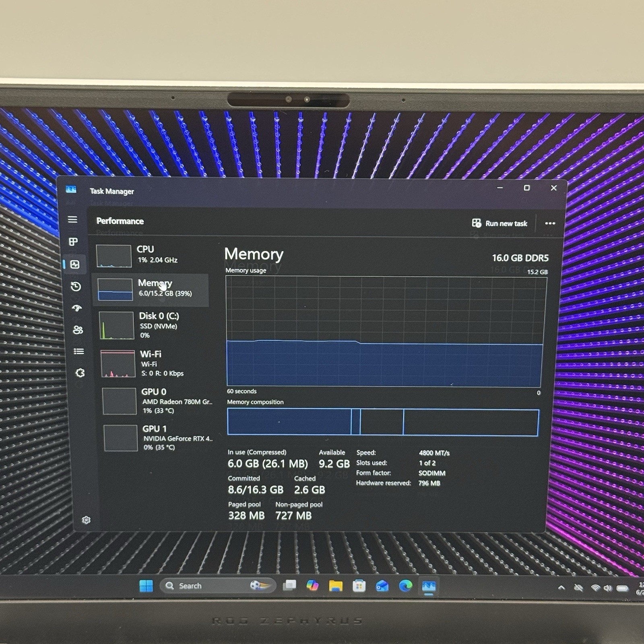Image resolution: width=644 pixels, height=644 pixels.
Task: Click the Memory heading title
Action: point(254,254)
